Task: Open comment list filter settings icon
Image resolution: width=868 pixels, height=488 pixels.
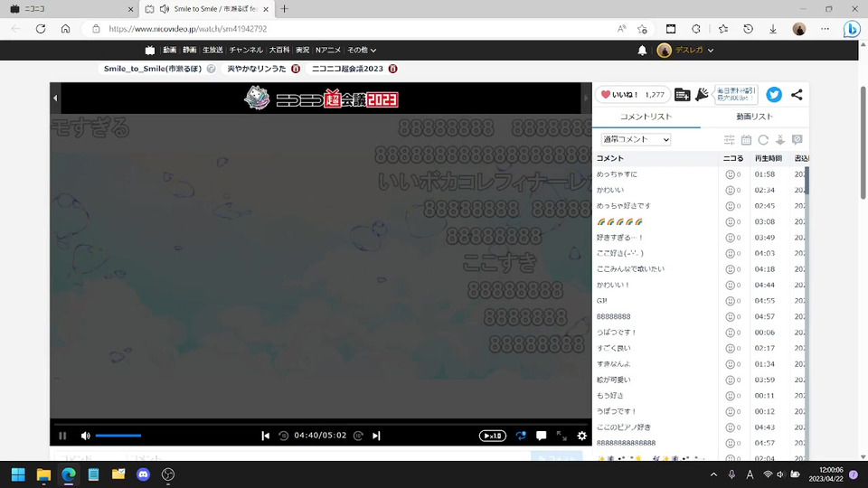Action: coord(729,140)
